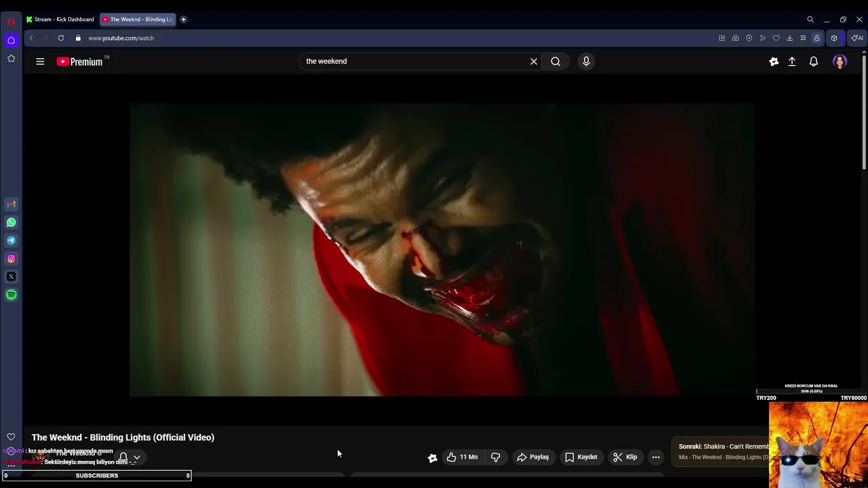Image resolution: width=868 pixels, height=488 pixels.
Task: Open the subscription bell notification dropdown
Action: pyautogui.click(x=130, y=457)
